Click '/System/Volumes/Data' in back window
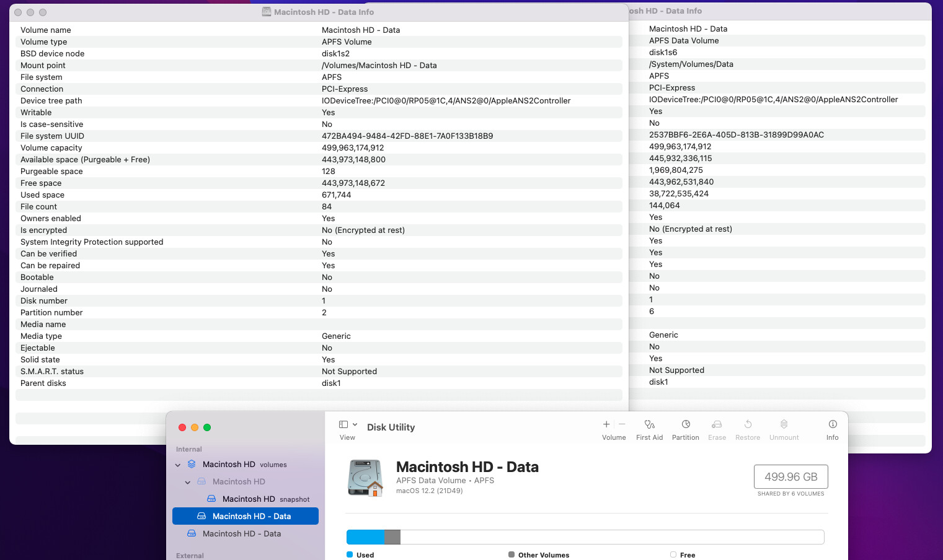Image resolution: width=943 pixels, height=560 pixels. click(691, 64)
